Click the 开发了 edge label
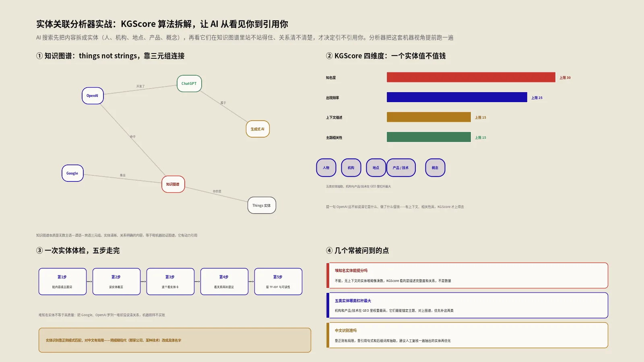 [140, 86]
